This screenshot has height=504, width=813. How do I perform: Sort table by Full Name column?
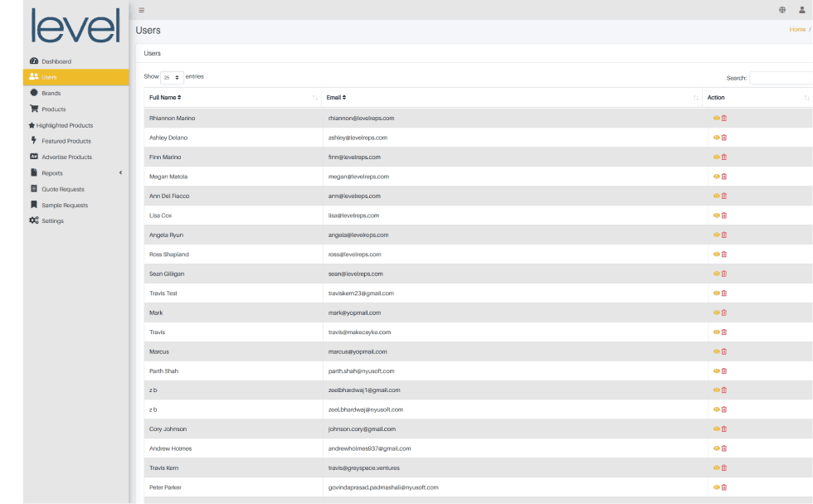(166, 98)
